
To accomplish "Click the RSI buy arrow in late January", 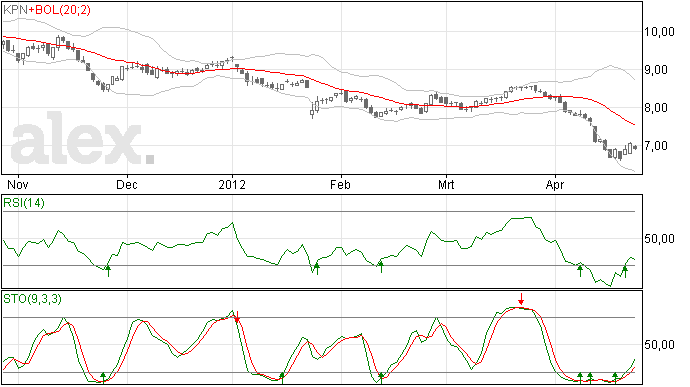I will (x=317, y=269).
